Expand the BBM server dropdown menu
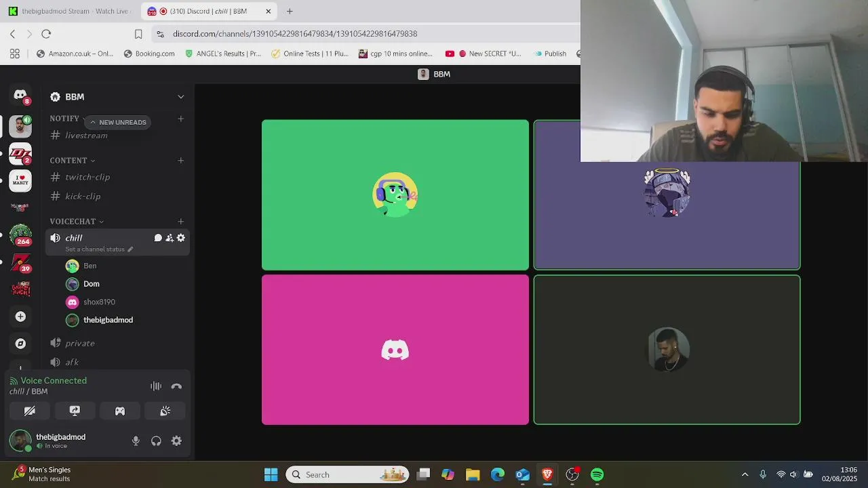 tap(181, 97)
